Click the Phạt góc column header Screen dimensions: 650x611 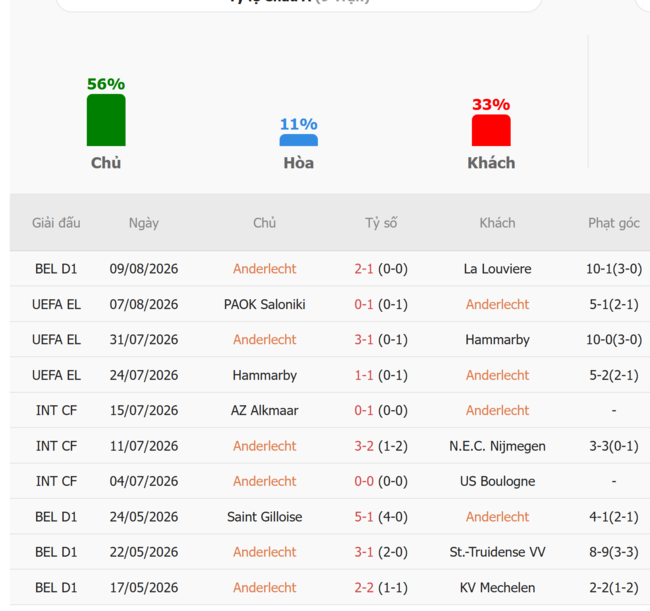pos(614,223)
